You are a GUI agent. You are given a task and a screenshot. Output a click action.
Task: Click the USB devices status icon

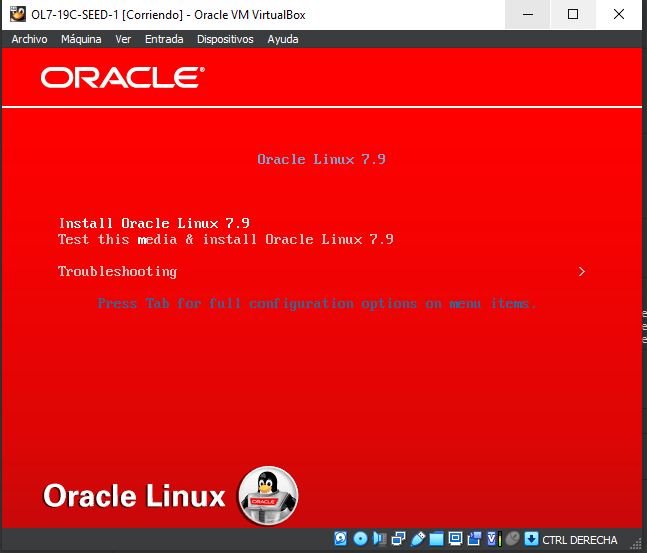[x=417, y=539]
